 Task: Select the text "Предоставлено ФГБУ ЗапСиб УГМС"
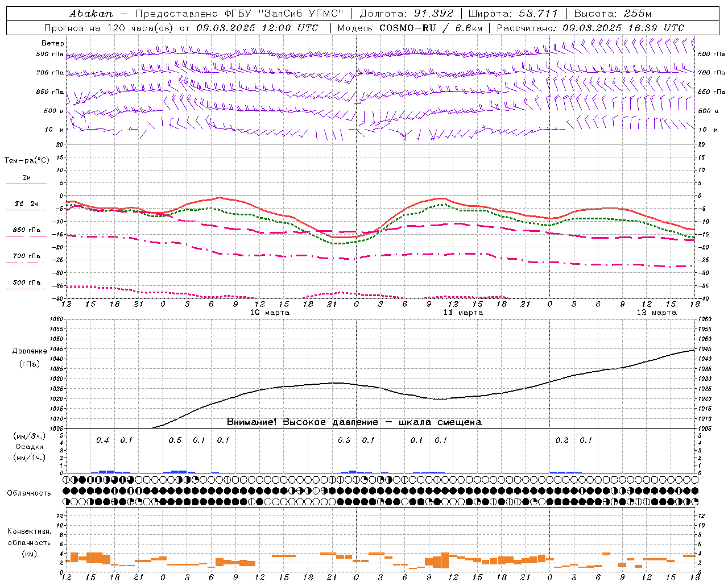pos(239,13)
